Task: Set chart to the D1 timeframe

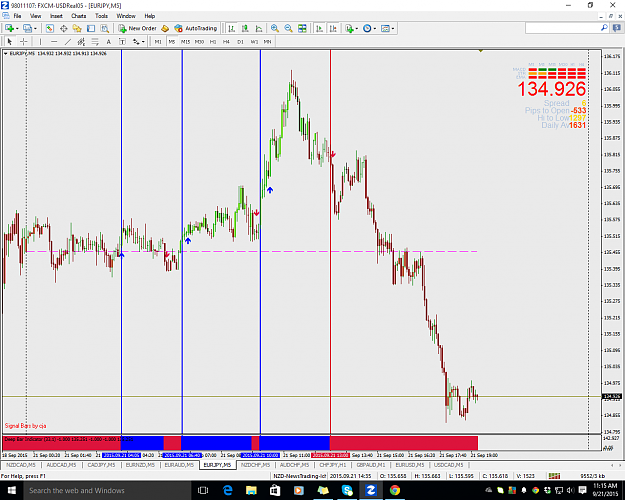Action: (240, 41)
